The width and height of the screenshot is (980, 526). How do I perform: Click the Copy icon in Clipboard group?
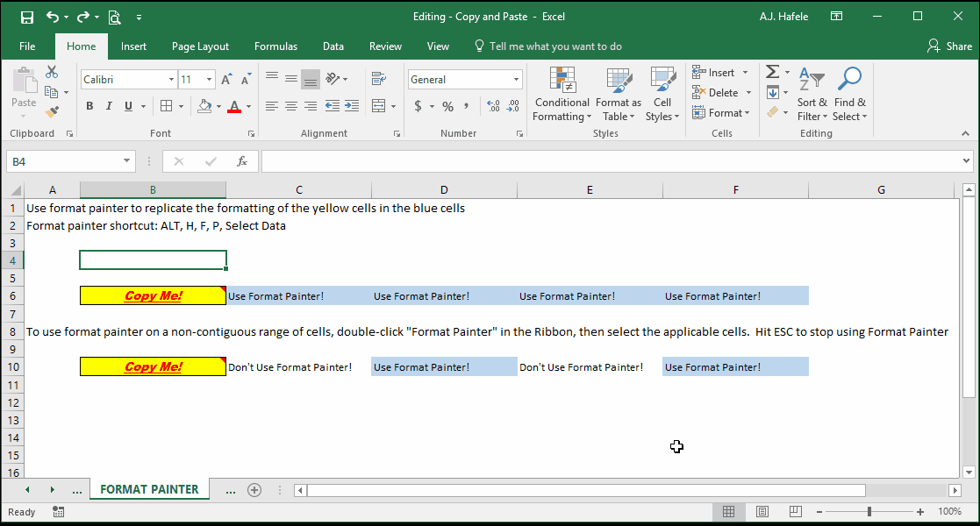coord(52,92)
